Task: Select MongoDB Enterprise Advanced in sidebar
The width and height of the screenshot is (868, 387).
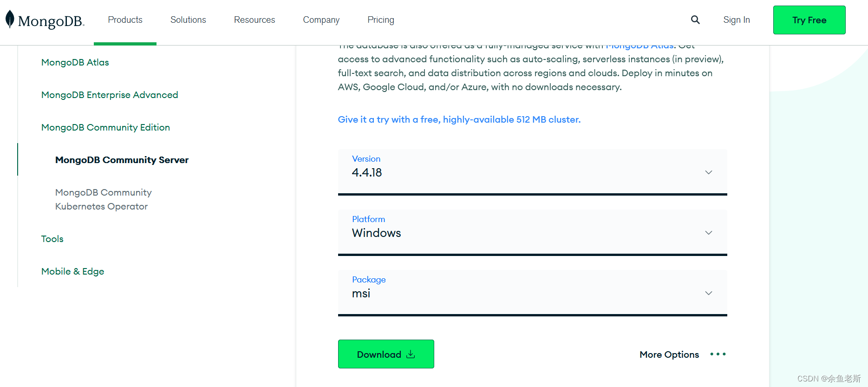Action: pyautogui.click(x=109, y=95)
